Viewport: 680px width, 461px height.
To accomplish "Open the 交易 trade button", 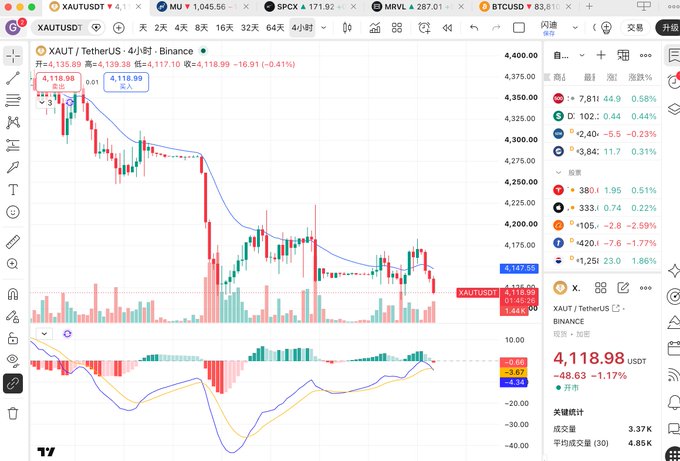I will pyautogui.click(x=635, y=28).
